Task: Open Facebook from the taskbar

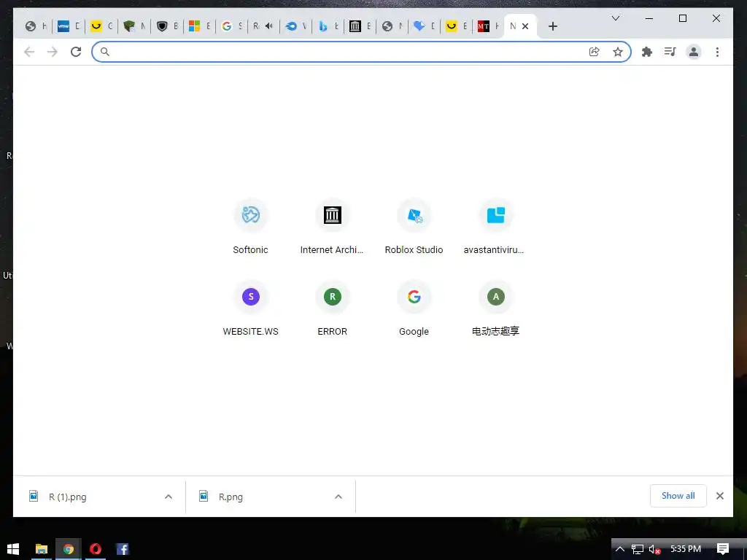Action: click(123, 549)
